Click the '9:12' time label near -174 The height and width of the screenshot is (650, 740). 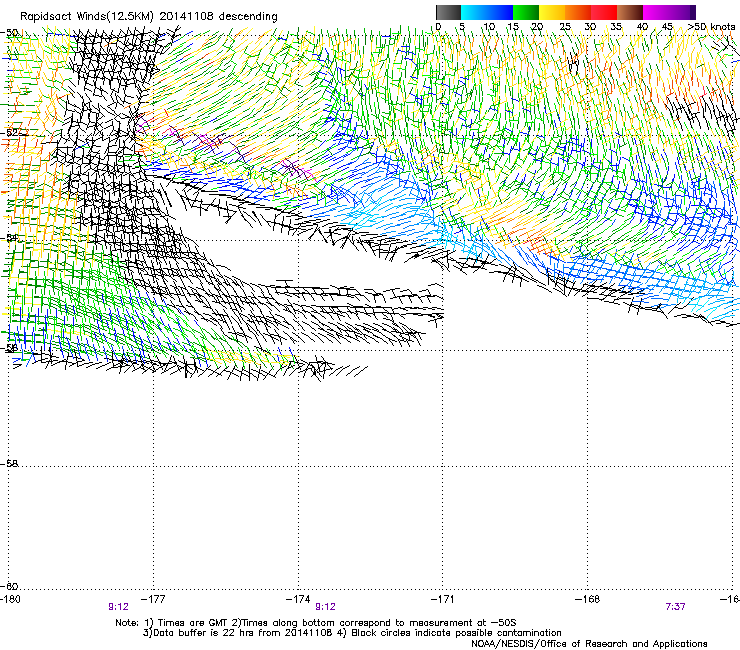[x=325, y=607]
